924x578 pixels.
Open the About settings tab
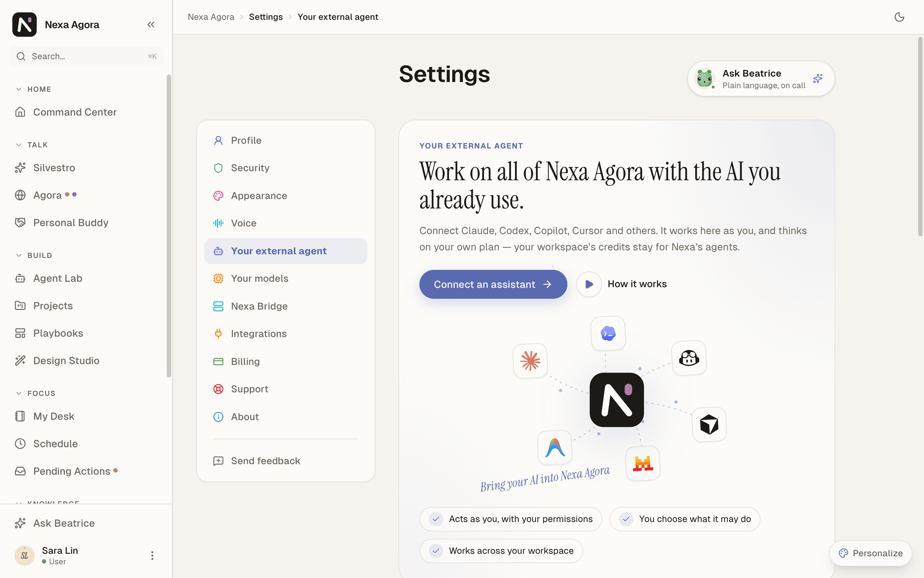pos(286,417)
